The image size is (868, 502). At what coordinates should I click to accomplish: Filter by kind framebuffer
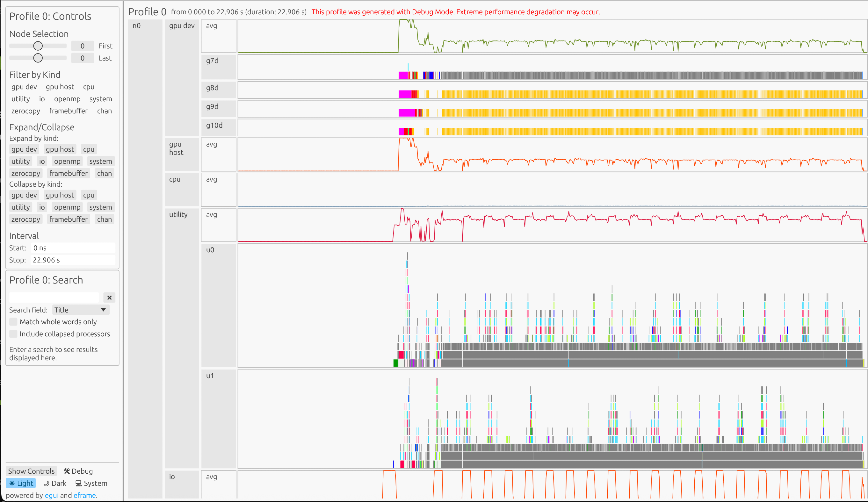[68, 111]
